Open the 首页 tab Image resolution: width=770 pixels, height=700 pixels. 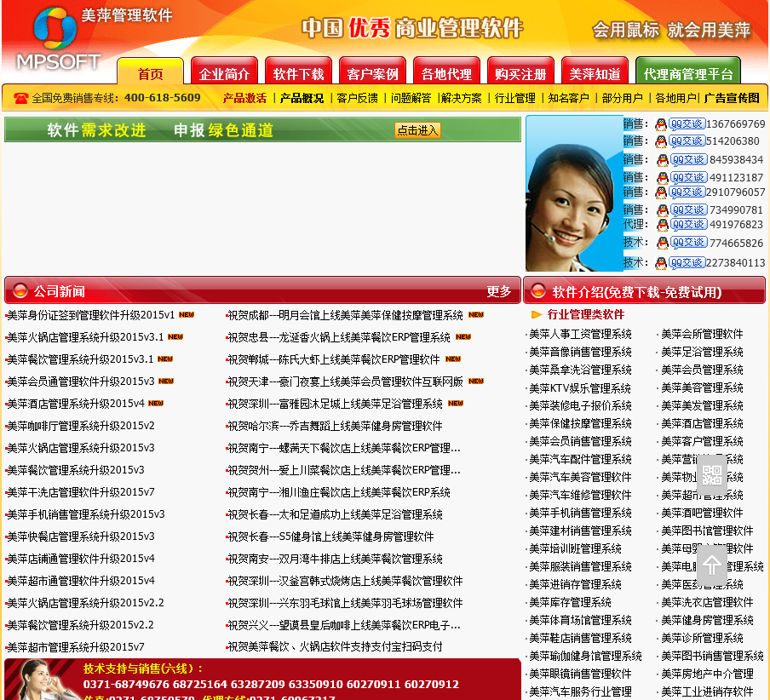(x=150, y=73)
